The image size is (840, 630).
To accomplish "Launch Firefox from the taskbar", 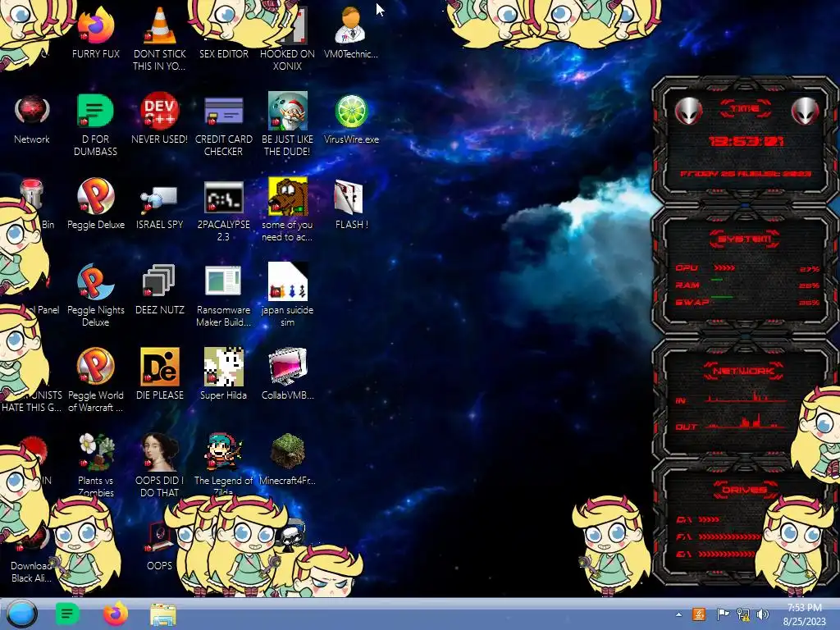I will [x=115, y=614].
